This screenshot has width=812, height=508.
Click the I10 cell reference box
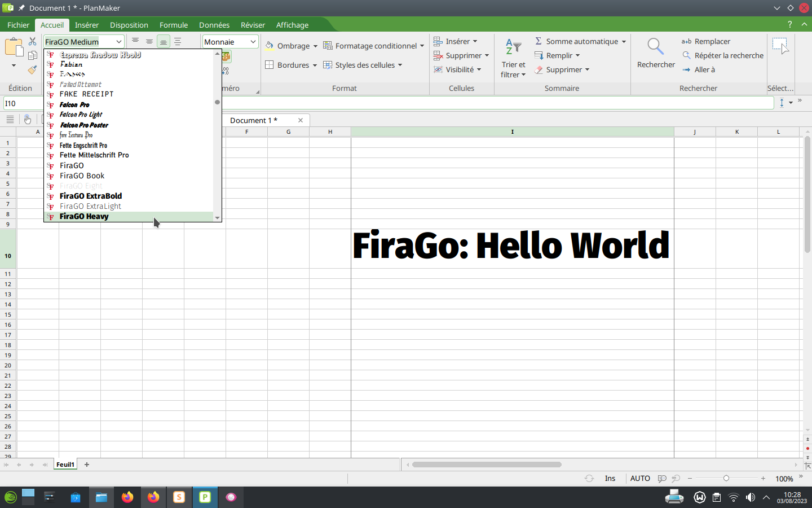click(23, 103)
